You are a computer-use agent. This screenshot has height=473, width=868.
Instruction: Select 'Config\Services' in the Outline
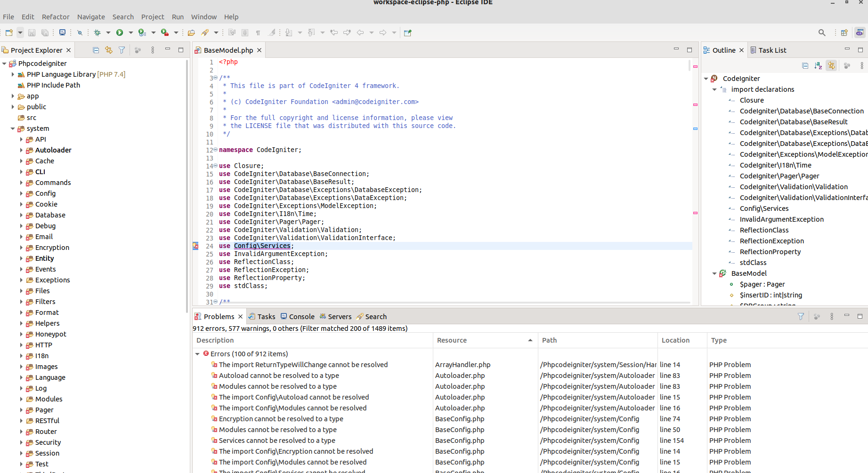coord(764,208)
